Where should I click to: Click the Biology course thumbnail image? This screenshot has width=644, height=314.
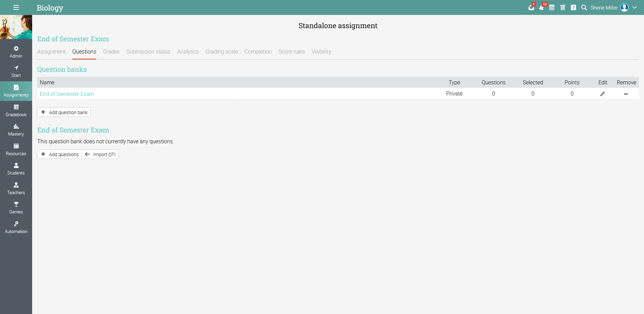16,27
